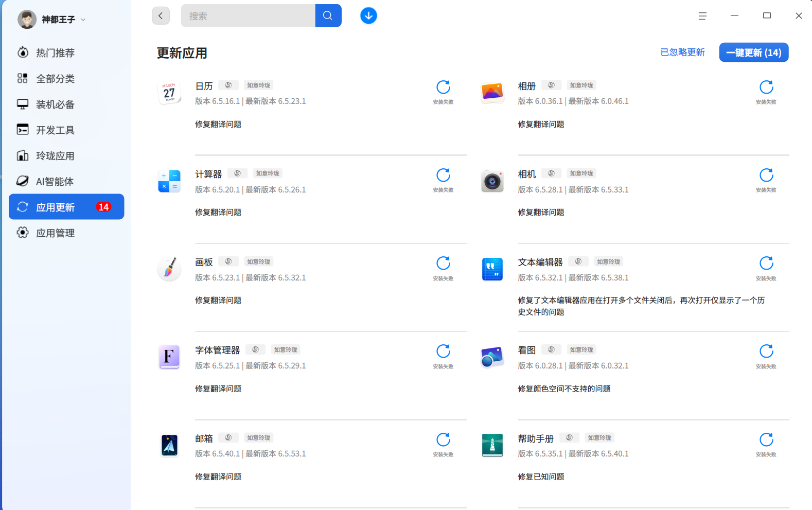The height and width of the screenshot is (510, 812).
Task: Open the 看图 image viewer icon
Action: [492, 357]
